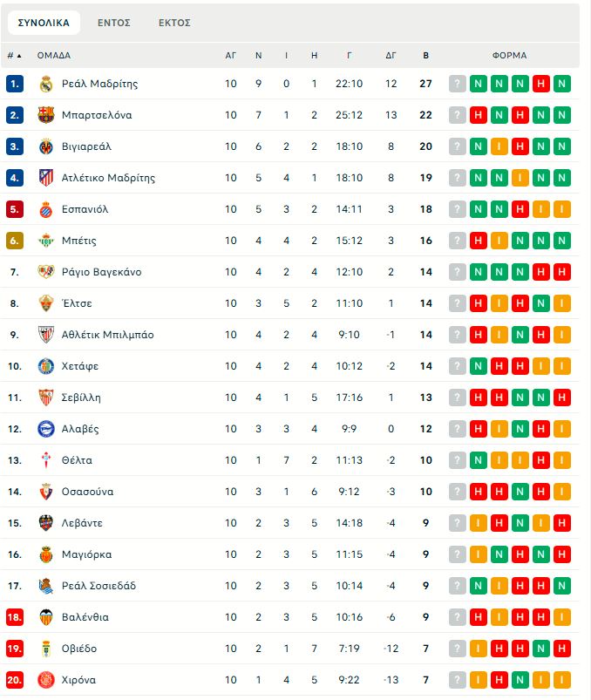Sort standings by the ΔΓ column header
The image size is (591, 700).
391,55
